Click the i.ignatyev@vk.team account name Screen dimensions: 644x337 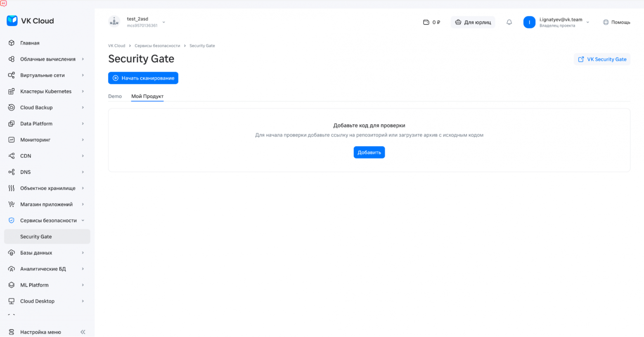tap(561, 19)
